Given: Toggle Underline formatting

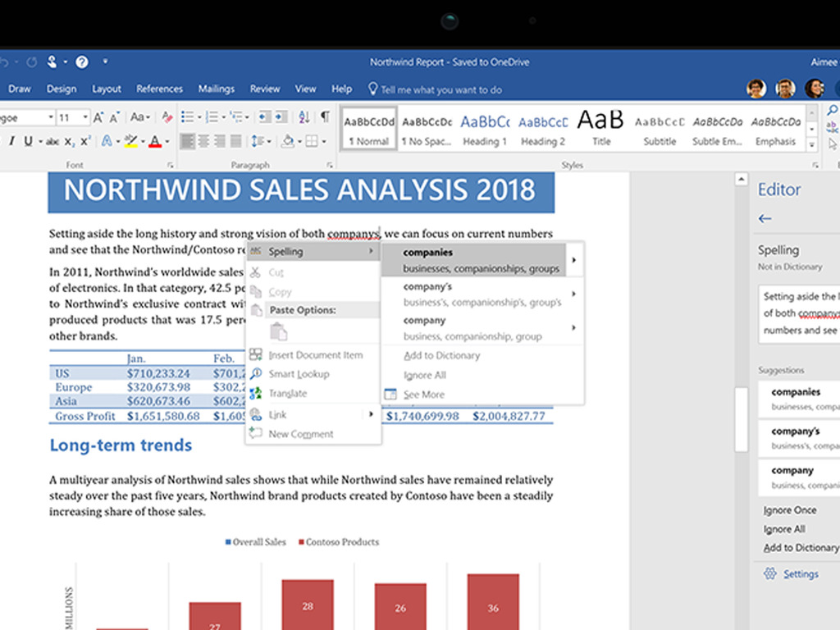Looking at the screenshot, I should pos(28,141).
